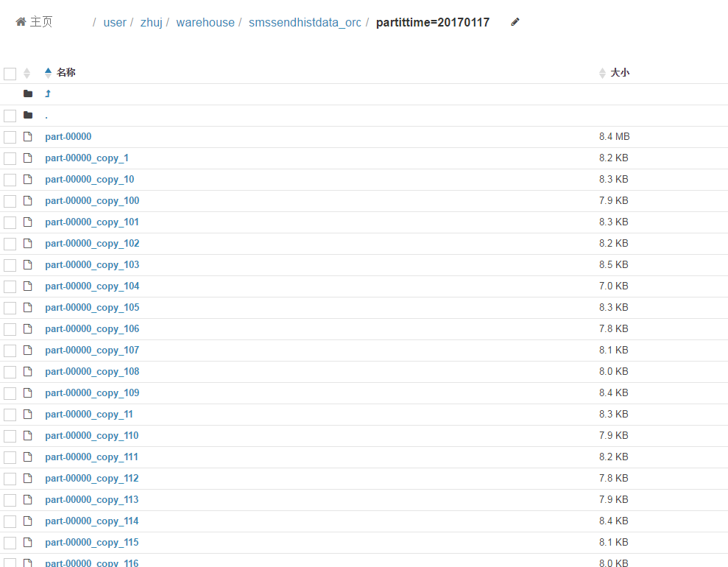This screenshot has width=728, height=567.
Task: Open file part-00000_copy_108
Action: pos(92,372)
